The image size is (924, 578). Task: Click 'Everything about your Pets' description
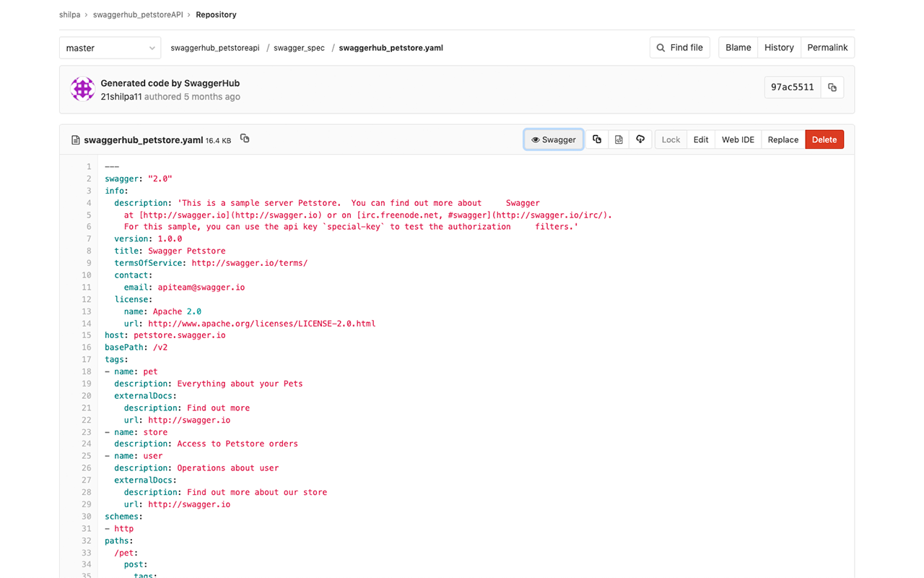click(240, 384)
